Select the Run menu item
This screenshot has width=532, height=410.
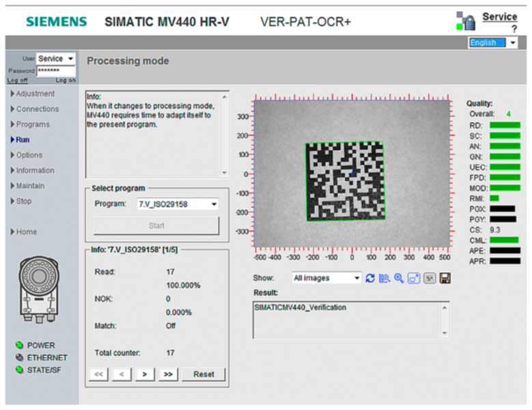pyautogui.click(x=20, y=140)
